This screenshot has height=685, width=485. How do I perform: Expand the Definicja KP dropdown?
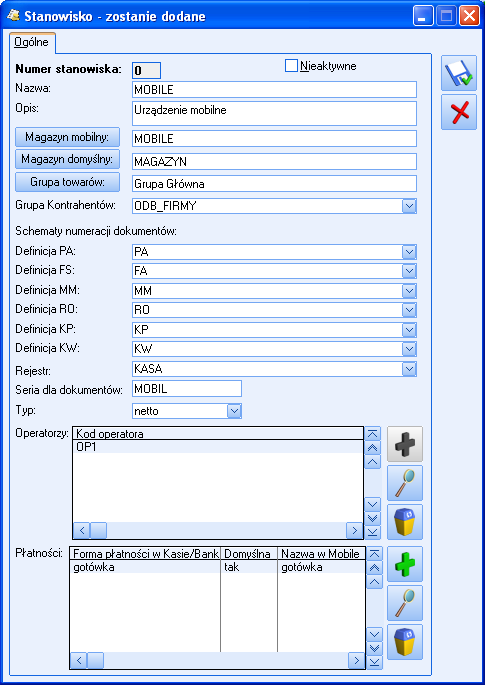click(x=409, y=329)
